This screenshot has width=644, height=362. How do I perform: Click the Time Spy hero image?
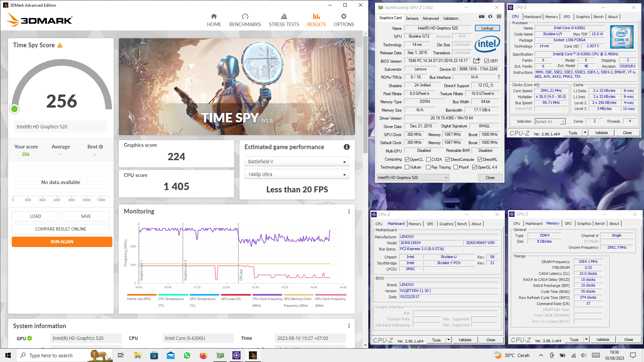(x=236, y=86)
